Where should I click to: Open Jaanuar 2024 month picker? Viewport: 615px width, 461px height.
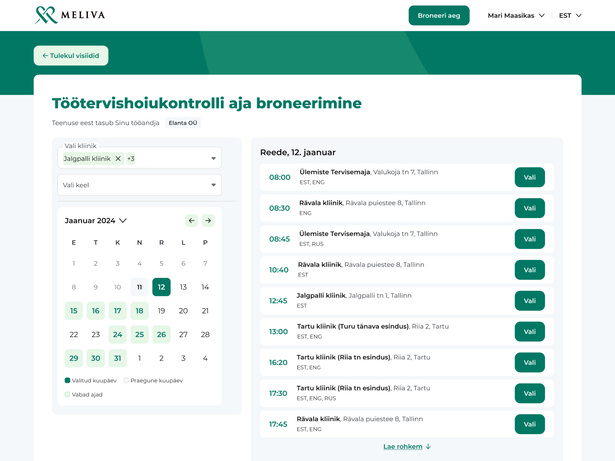(96, 220)
